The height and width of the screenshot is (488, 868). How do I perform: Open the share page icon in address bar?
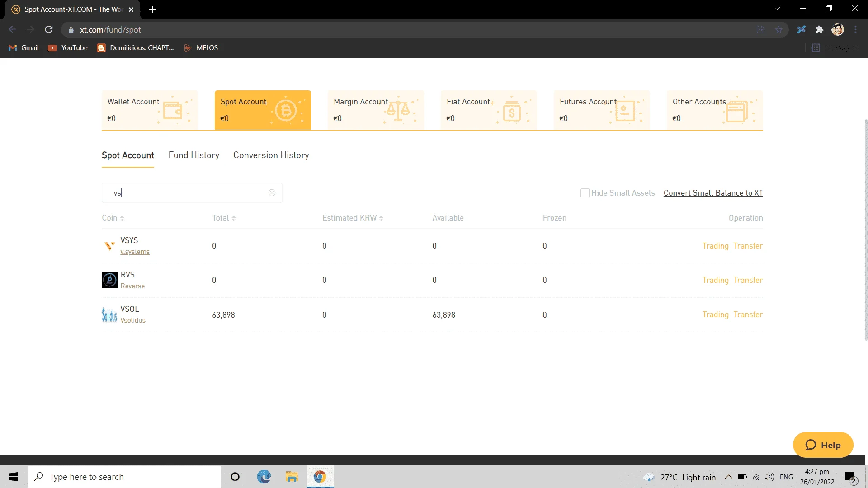[x=760, y=30]
